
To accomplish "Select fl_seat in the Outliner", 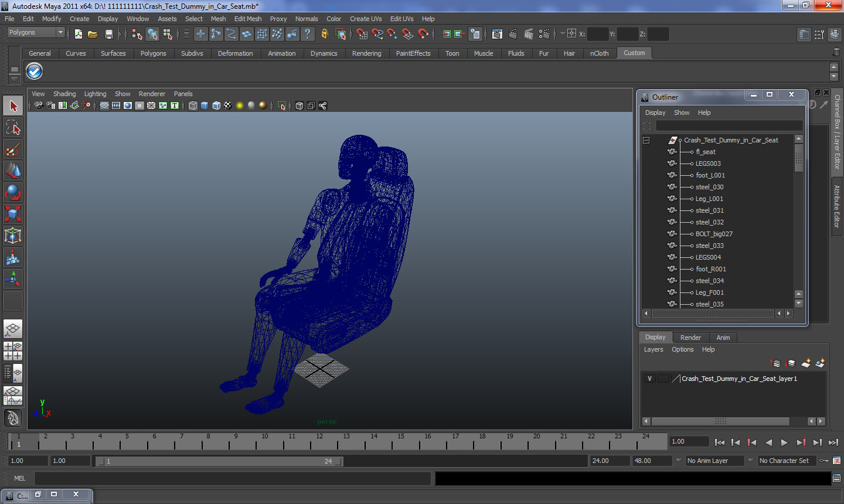I will coord(705,152).
